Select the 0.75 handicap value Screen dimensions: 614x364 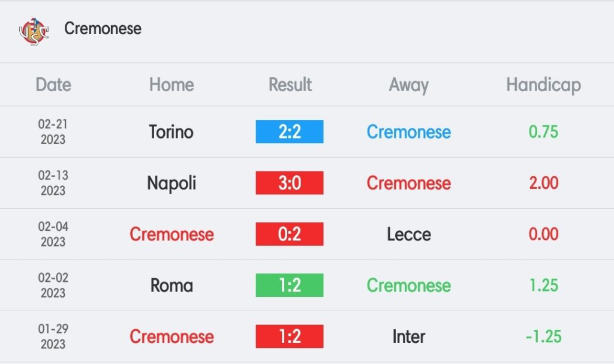point(543,132)
